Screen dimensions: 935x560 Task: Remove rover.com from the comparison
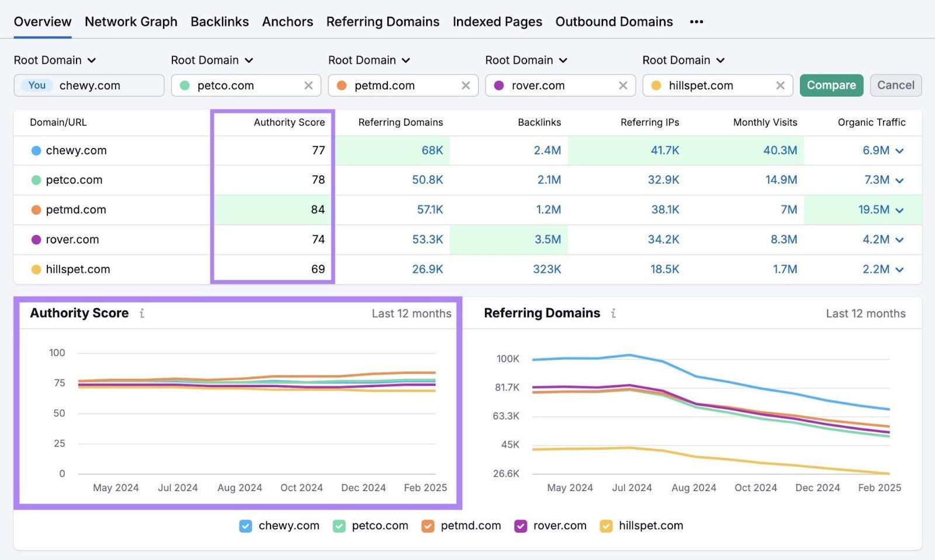point(623,85)
